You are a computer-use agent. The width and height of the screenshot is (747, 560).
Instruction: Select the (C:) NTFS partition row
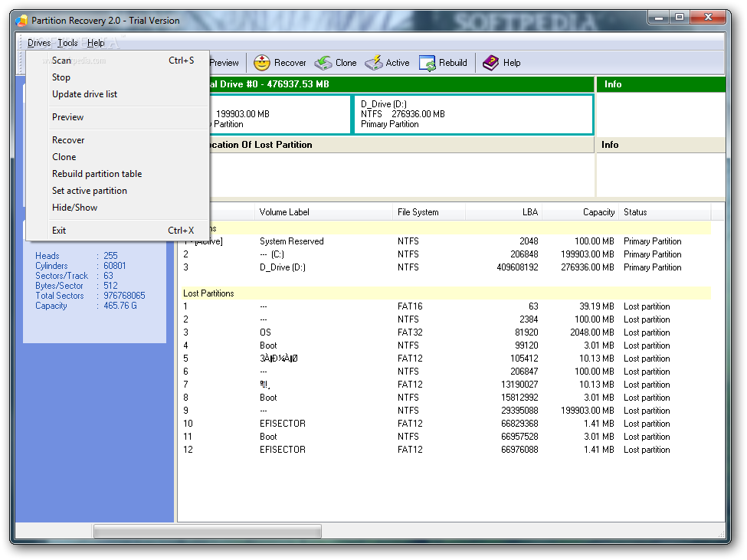coord(446,254)
